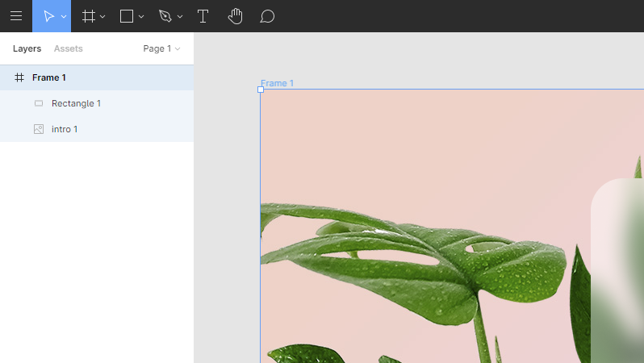
Task: Select the Text tool
Action: [x=203, y=16]
